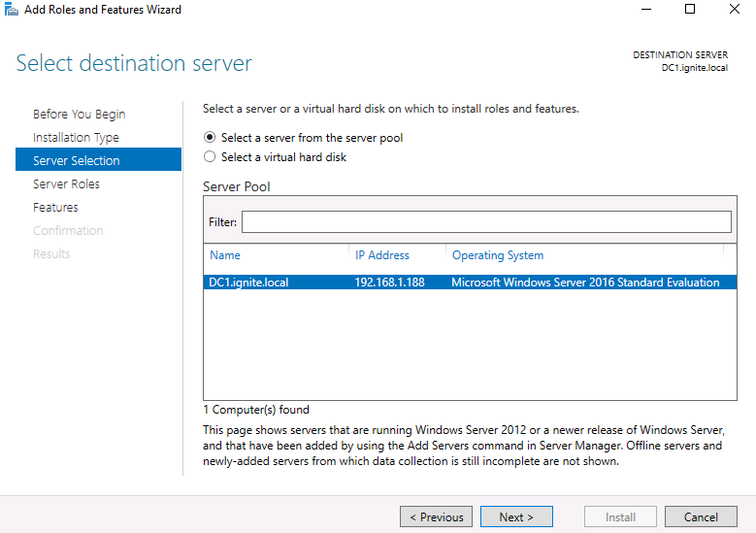Minimize the wizard window

(x=646, y=9)
